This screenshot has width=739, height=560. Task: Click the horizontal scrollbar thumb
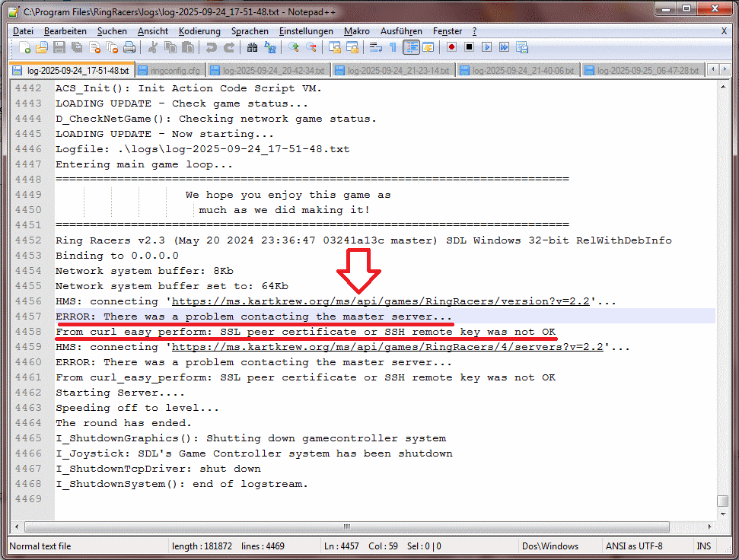click(347, 527)
